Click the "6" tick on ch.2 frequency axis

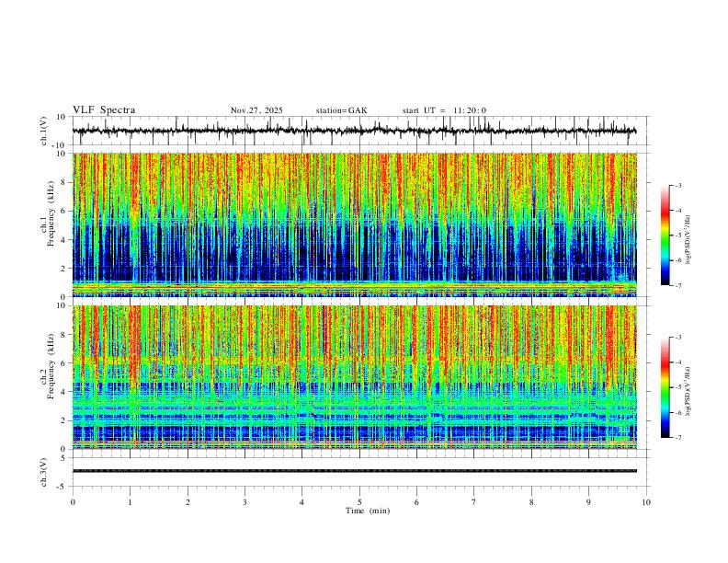(64, 362)
